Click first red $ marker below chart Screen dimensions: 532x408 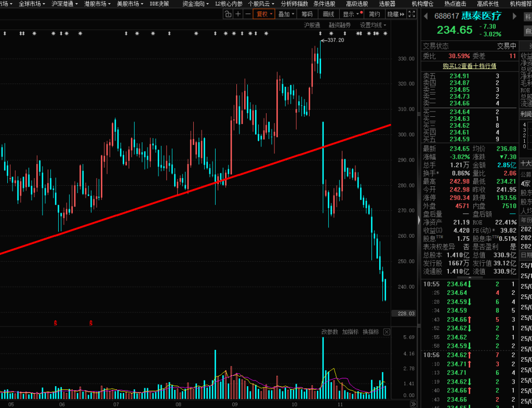[55, 323]
